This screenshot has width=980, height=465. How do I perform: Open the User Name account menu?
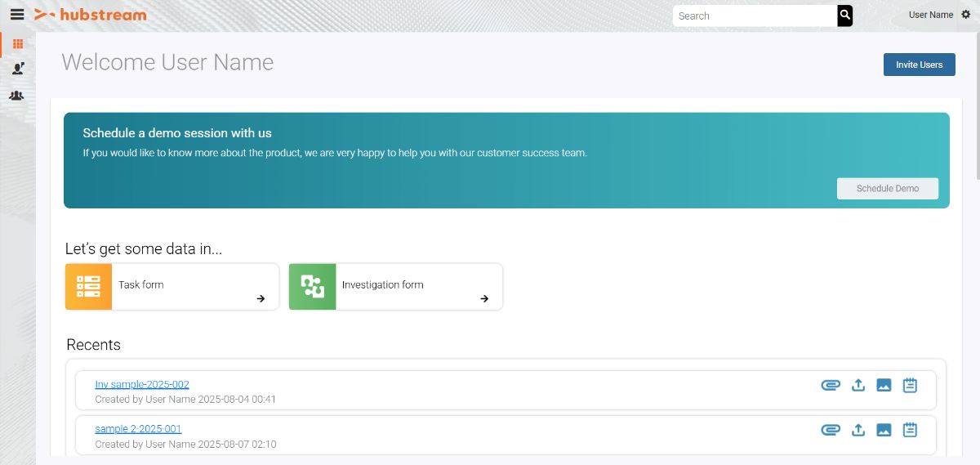coord(930,15)
